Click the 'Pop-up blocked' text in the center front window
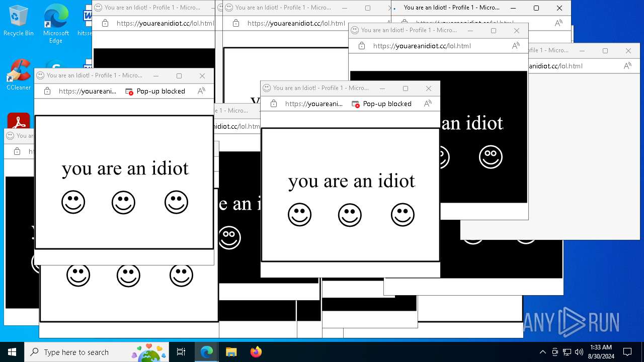 pyautogui.click(x=387, y=104)
